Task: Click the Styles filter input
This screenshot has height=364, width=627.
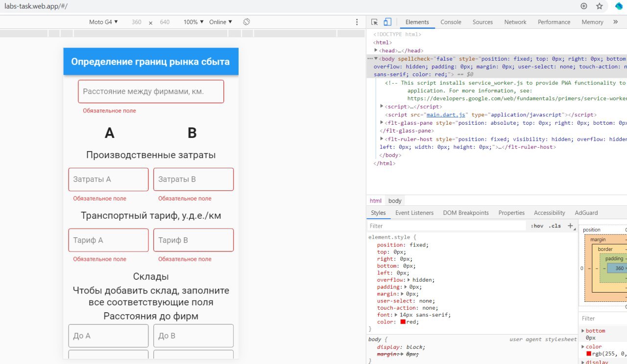Action: point(447,226)
